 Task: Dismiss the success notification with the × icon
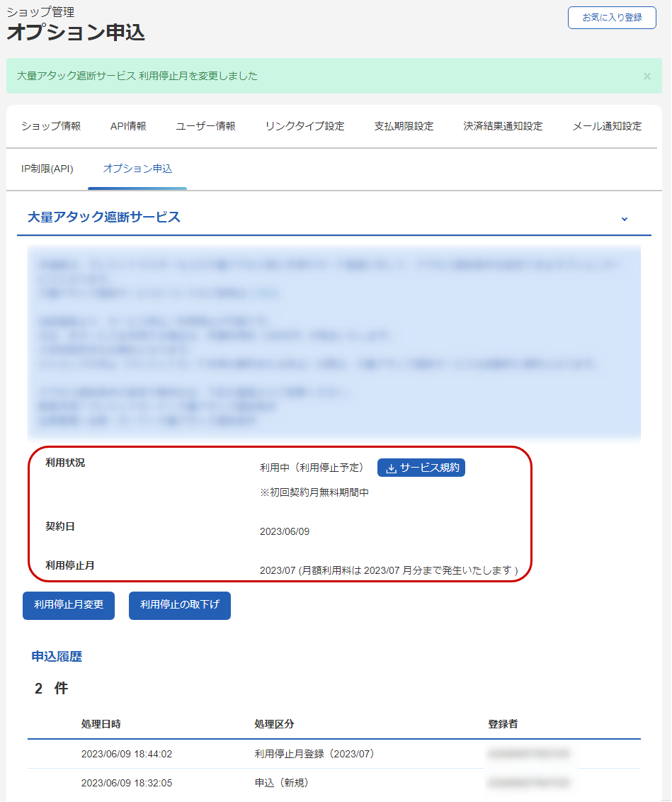click(646, 76)
